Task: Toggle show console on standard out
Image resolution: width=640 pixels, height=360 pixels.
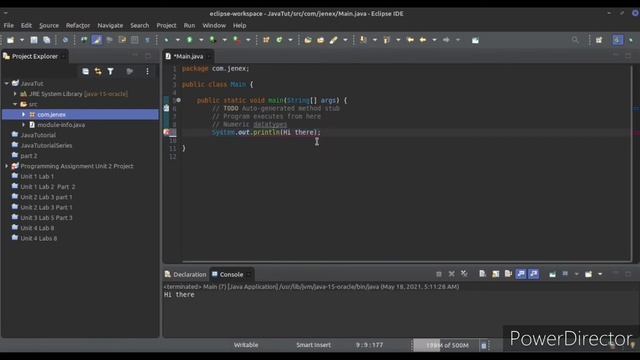Action: coord(521,274)
